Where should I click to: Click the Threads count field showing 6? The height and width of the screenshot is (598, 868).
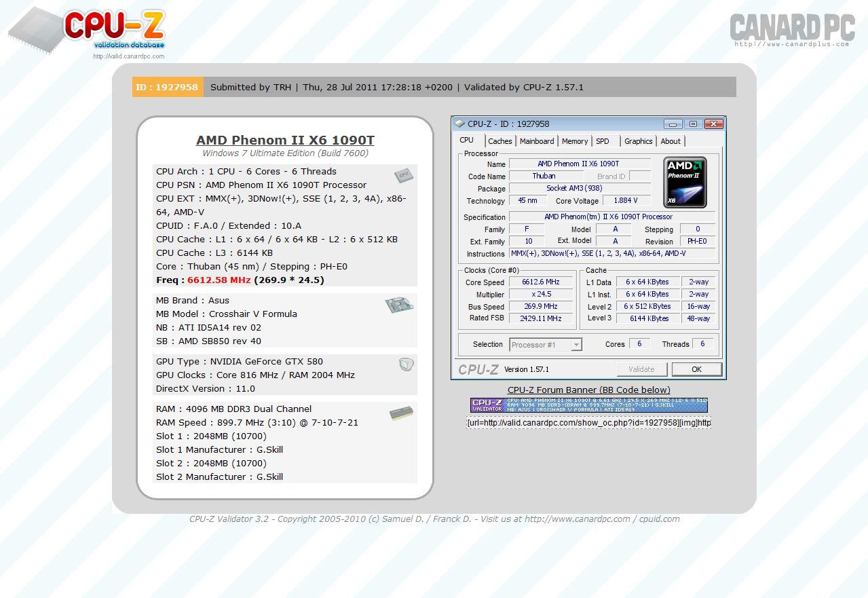click(702, 344)
